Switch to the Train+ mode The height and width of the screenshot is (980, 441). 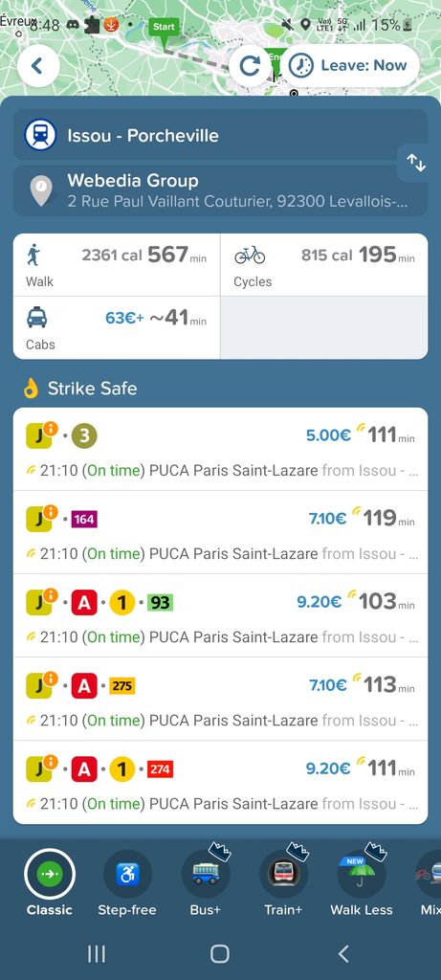pos(283,883)
